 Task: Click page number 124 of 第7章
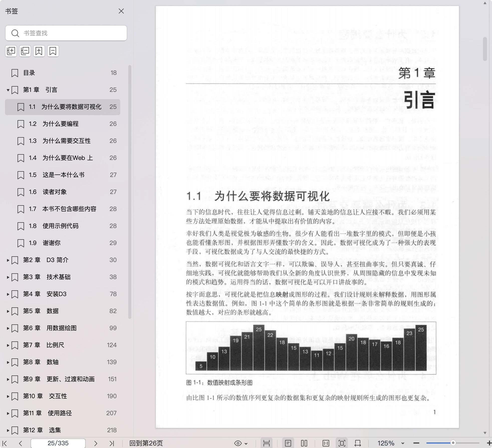coord(112,345)
